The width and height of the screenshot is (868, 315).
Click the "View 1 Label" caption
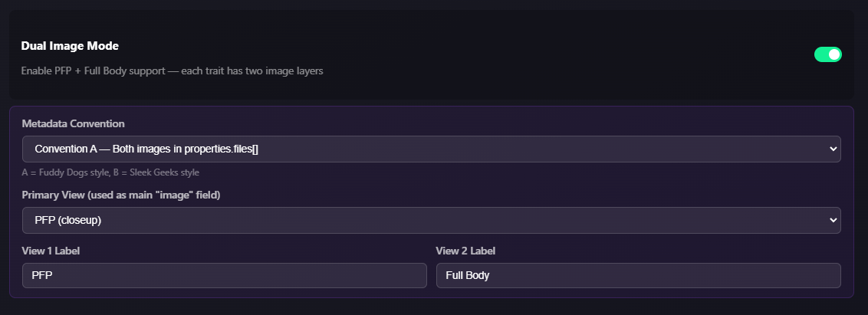coord(51,251)
